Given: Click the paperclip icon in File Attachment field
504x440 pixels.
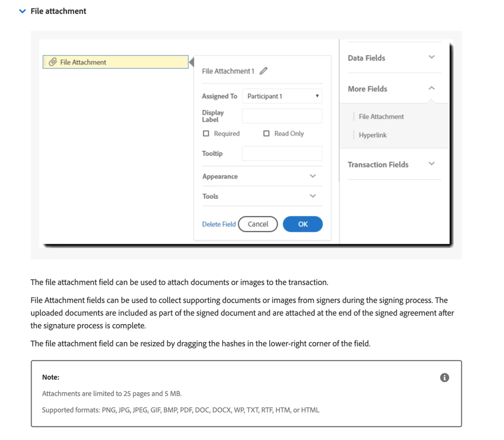Looking at the screenshot, I should click(53, 62).
